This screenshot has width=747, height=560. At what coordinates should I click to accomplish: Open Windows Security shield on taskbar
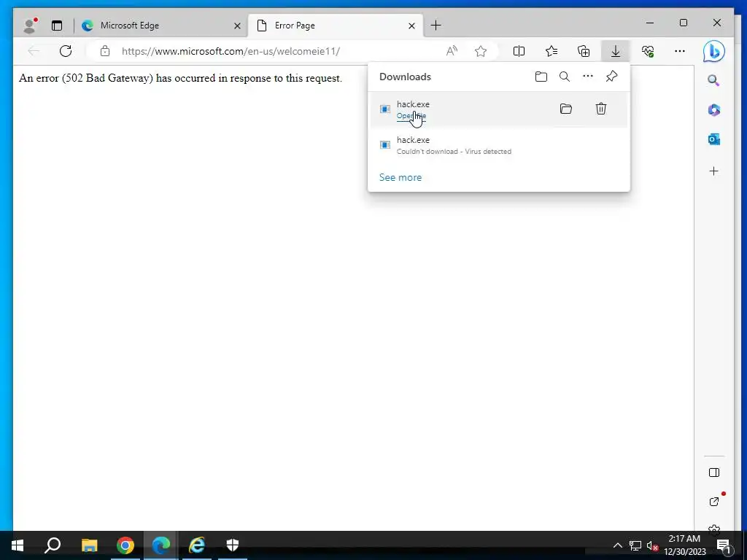[x=233, y=545]
